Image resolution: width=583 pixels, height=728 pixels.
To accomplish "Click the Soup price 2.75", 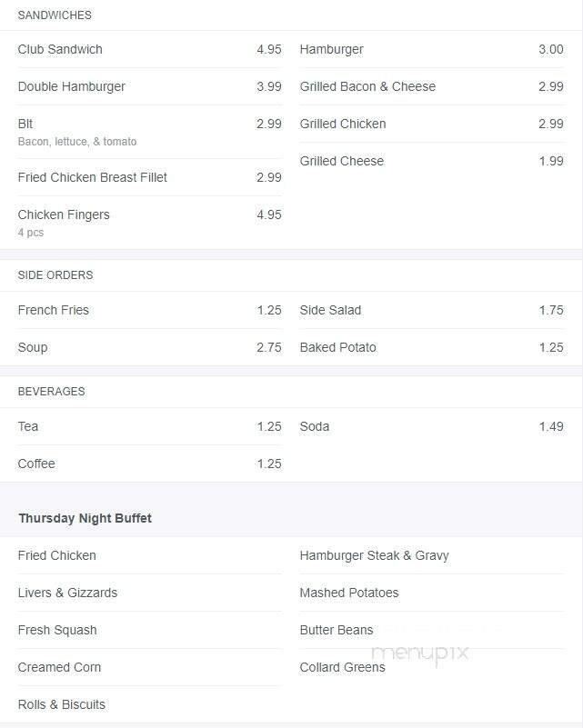I will click(x=268, y=348).
